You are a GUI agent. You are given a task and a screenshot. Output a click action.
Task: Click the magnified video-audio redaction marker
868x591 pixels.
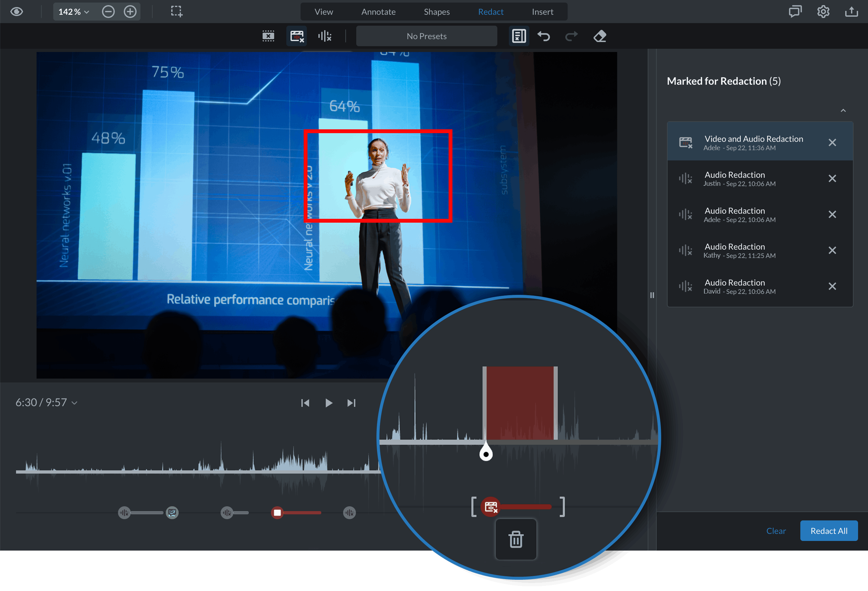491,507
